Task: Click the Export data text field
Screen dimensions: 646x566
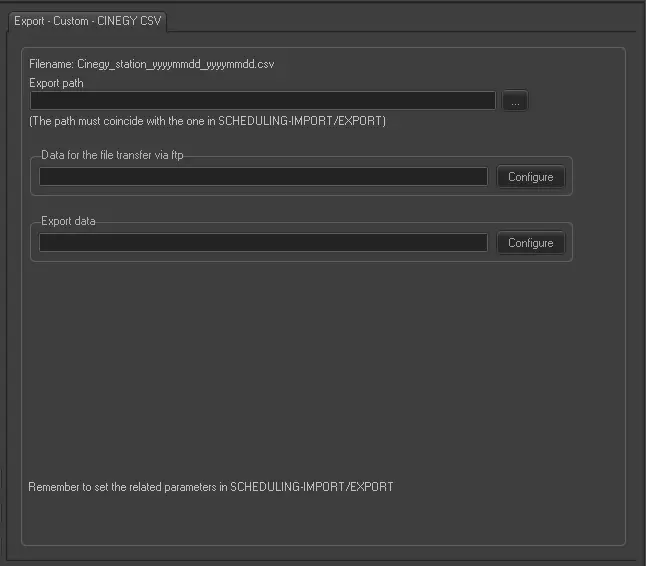Action: coord(263,243)
